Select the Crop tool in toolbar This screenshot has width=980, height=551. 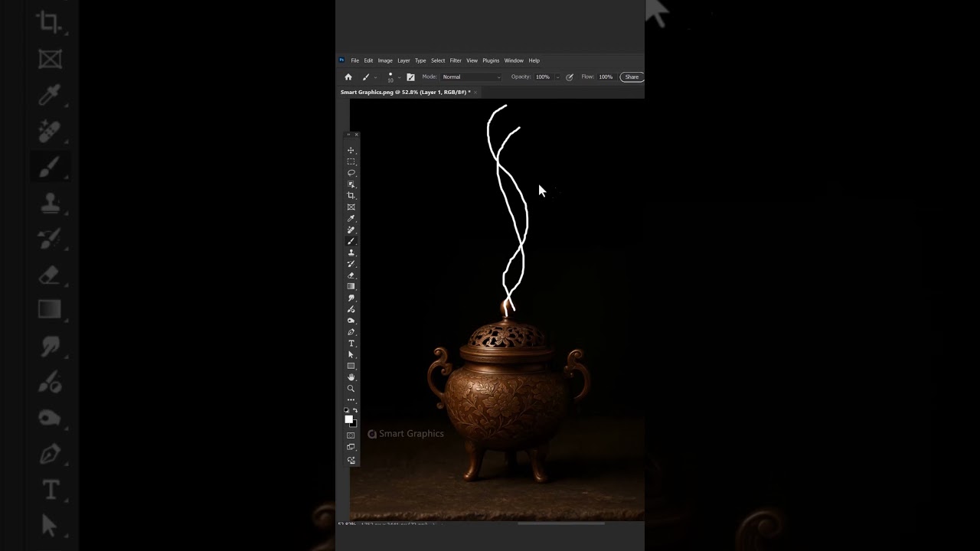(351, 196)
